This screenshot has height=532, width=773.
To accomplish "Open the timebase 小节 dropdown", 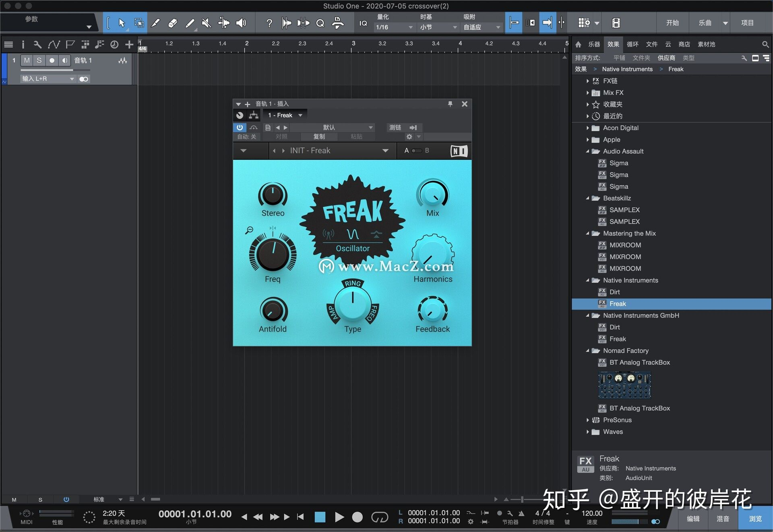I will pos(438,27).
